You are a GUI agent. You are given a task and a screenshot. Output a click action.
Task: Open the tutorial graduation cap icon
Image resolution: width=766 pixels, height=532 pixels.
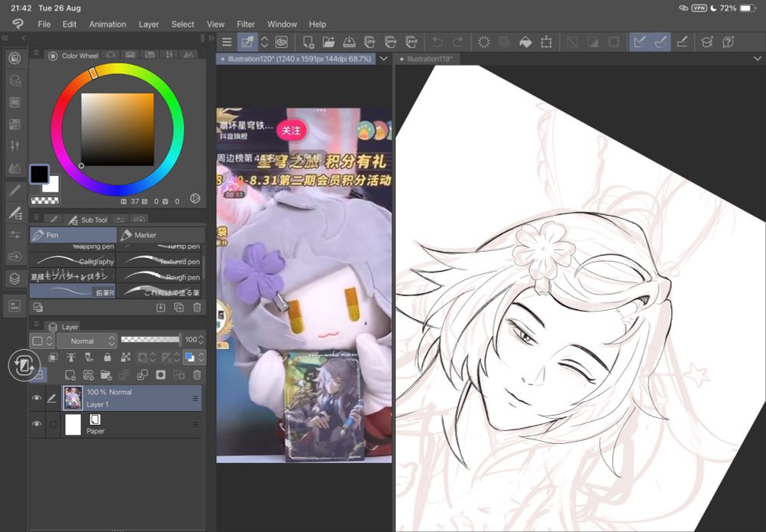coord(707,42)
